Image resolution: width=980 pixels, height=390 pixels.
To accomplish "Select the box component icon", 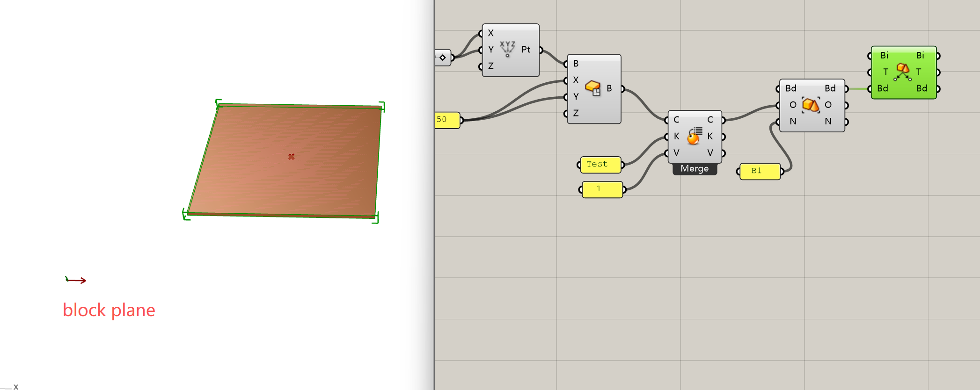I will (593, 88).
